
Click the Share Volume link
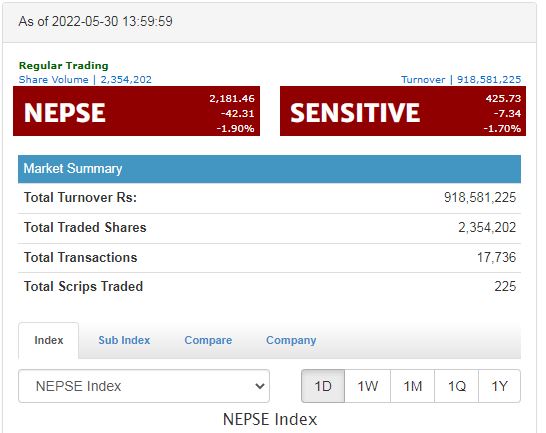click(x=85, y=79)
